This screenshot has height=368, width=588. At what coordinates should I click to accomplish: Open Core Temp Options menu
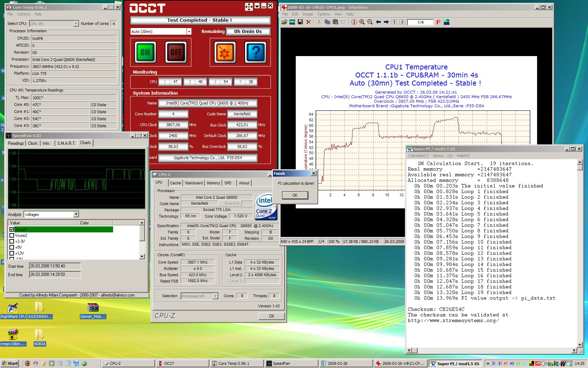point(24,14)
